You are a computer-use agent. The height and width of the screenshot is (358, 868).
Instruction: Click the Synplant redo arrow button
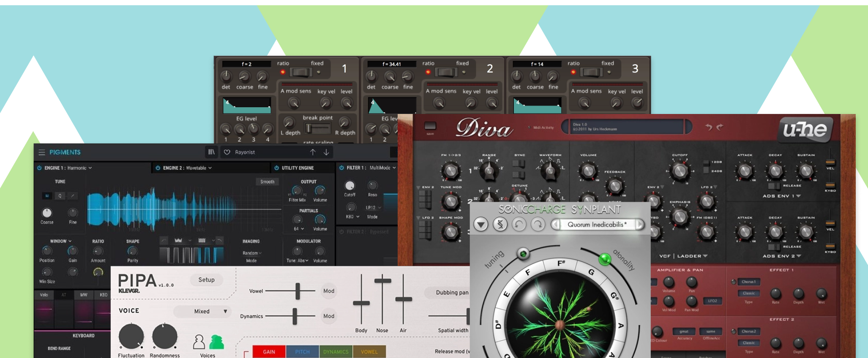pos(538,224)
